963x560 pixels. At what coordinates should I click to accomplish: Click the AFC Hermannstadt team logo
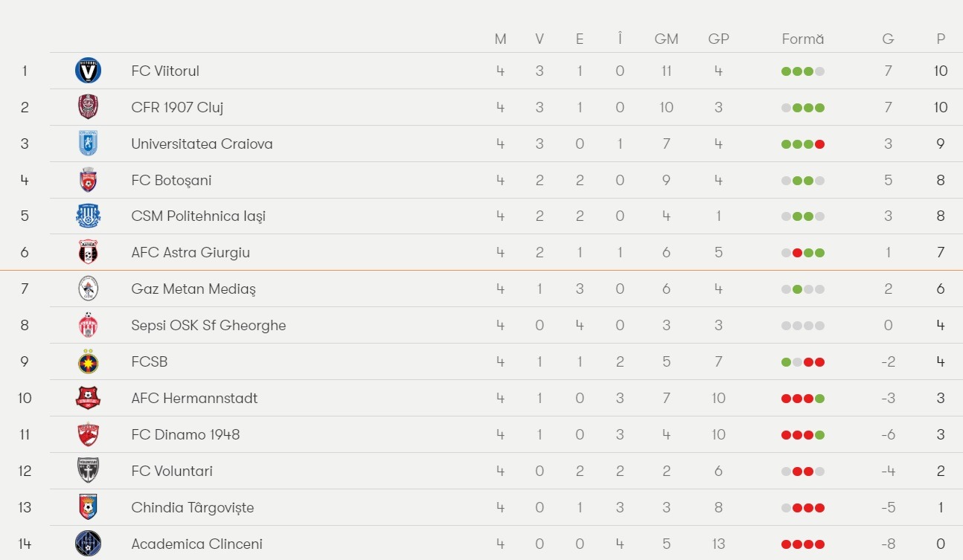88,398
